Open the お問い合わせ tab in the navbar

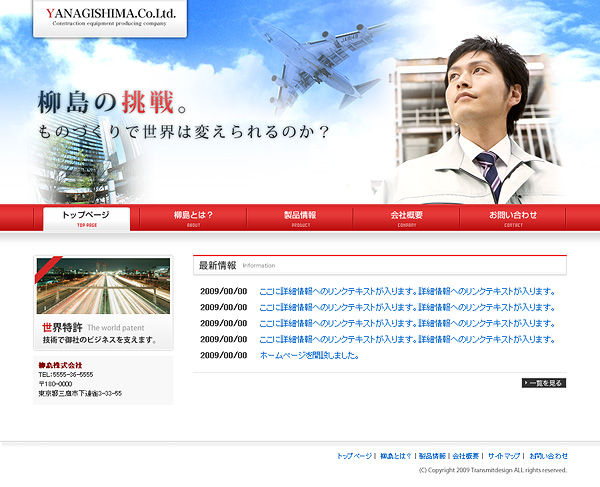(513, 217)
